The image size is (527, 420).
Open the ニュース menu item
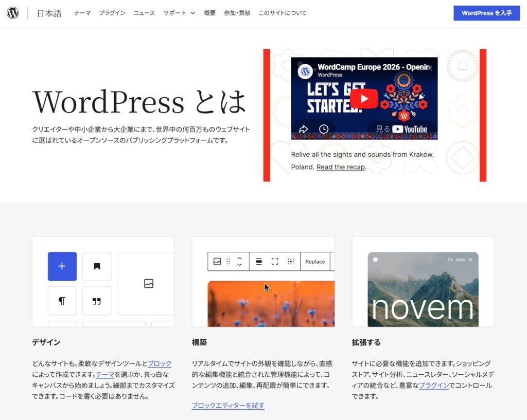144,13
